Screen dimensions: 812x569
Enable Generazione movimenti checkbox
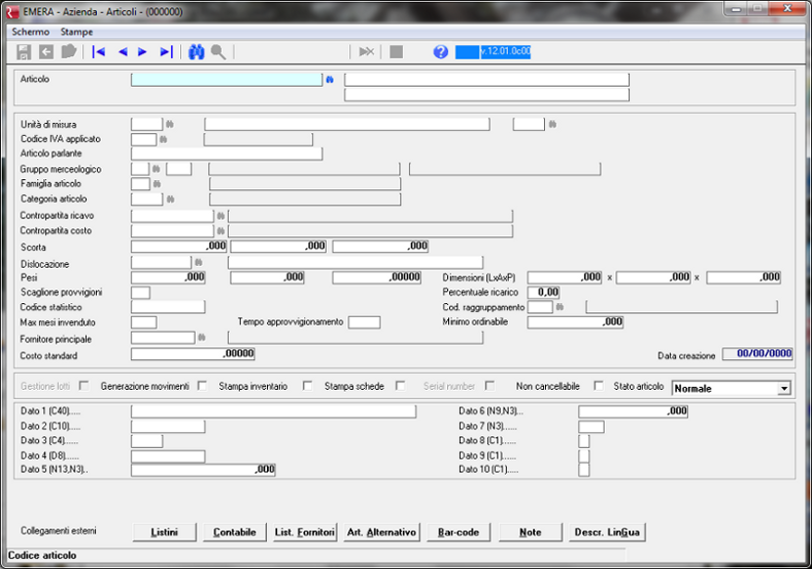(202, 386)
